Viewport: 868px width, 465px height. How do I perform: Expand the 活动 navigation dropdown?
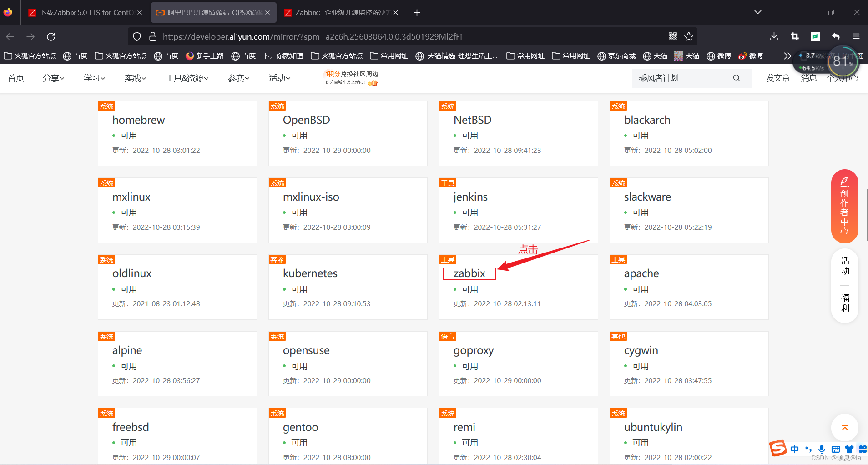click(x=279, y=78)
